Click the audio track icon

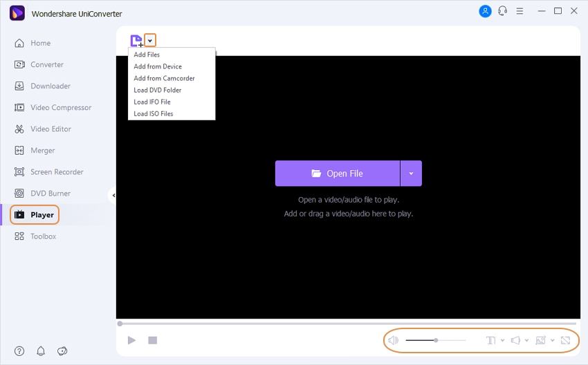515,340
